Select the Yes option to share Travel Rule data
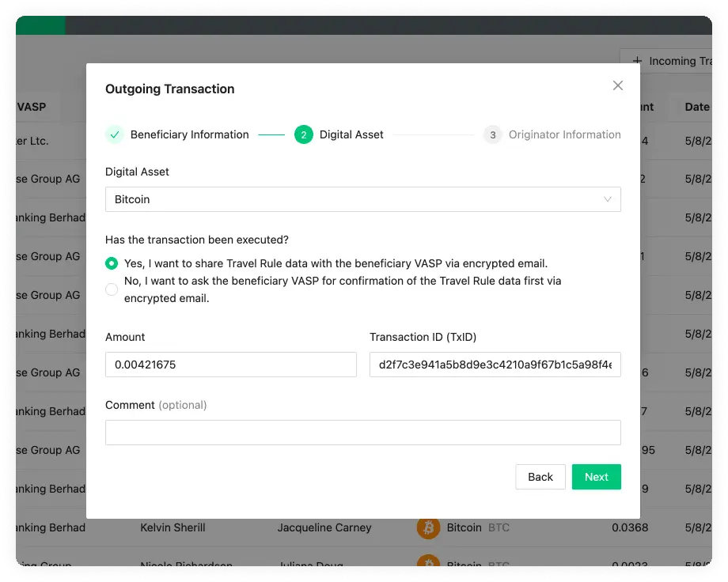Viewport: 728px width, 582px height. [x=112, y=262]
